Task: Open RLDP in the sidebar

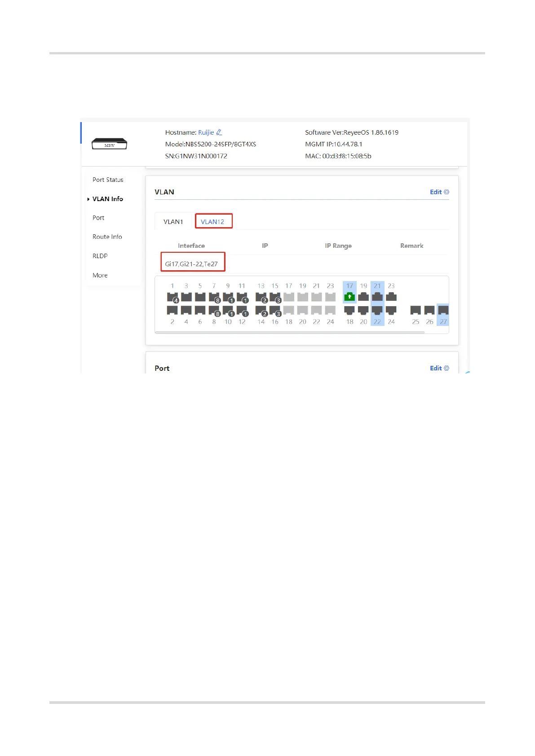Action: tap(100, 256)
